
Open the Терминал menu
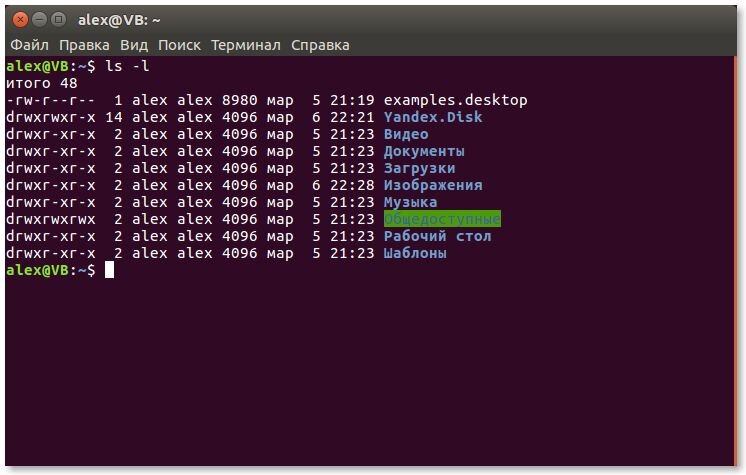coord(246,45)
